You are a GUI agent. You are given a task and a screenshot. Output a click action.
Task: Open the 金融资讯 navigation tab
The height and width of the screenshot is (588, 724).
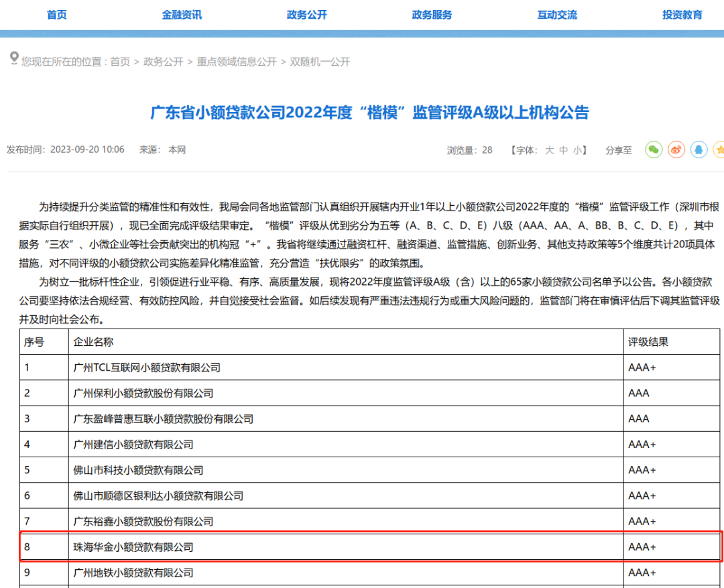pos(182,15)
